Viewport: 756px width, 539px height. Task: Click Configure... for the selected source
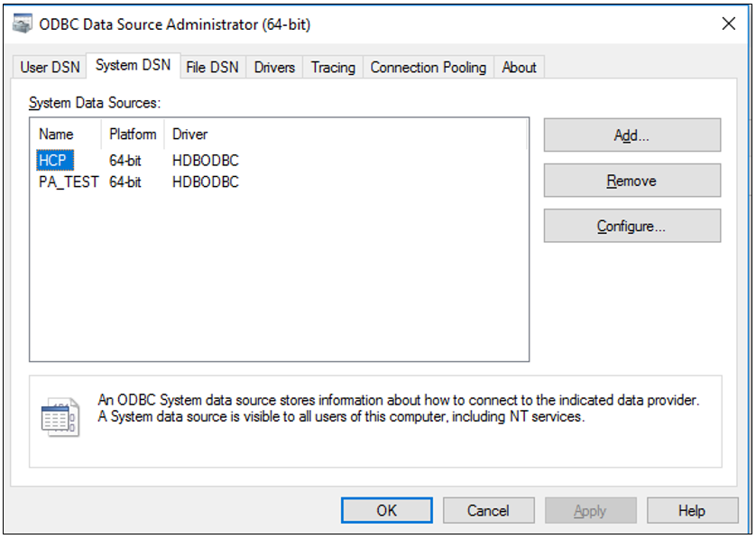coord(632,227)
